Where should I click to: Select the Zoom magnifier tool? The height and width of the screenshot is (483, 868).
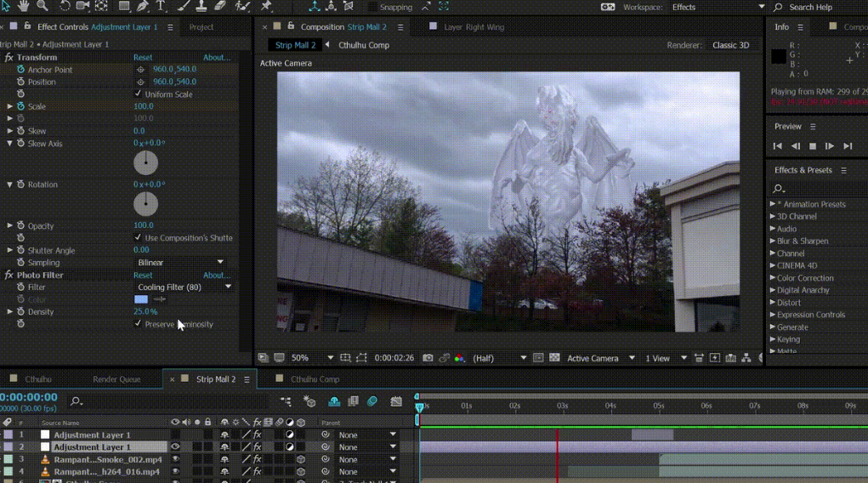(x=43, y=6)
